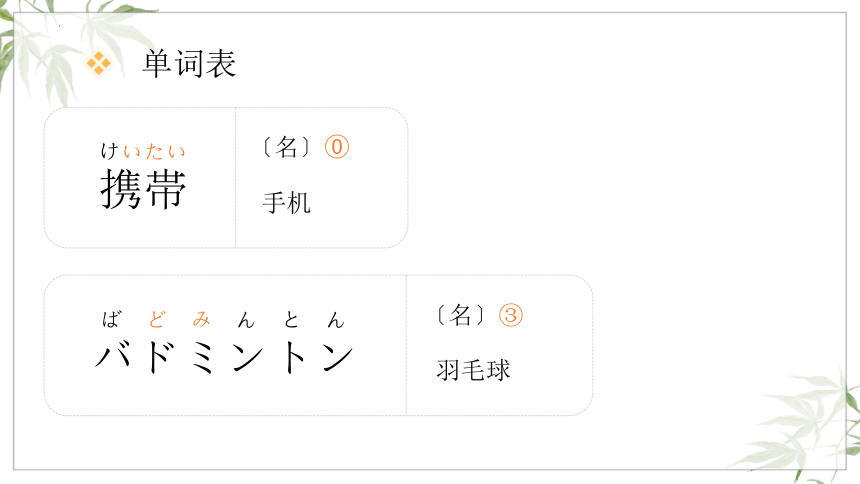Screen dimensions: 860x484
Task: Click the katakana character ミ
Action: click(202, 357)
